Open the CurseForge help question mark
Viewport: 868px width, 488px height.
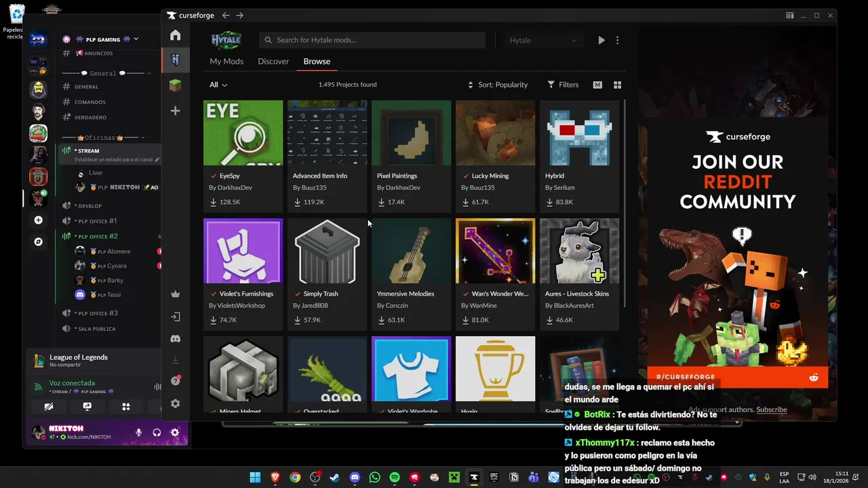[176, 381]
